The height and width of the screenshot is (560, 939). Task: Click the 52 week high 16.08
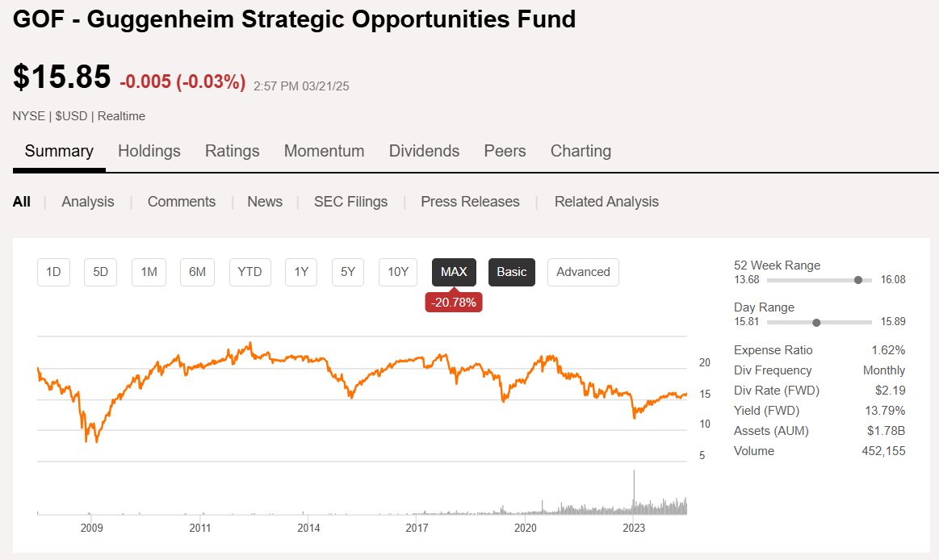[893, 279]
